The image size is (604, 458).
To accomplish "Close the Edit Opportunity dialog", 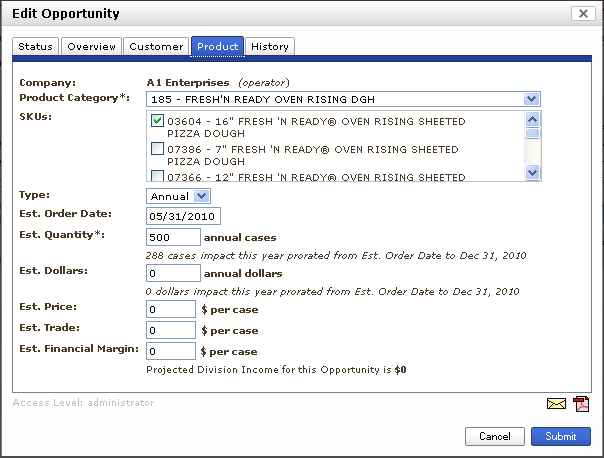I will [583, 13].
